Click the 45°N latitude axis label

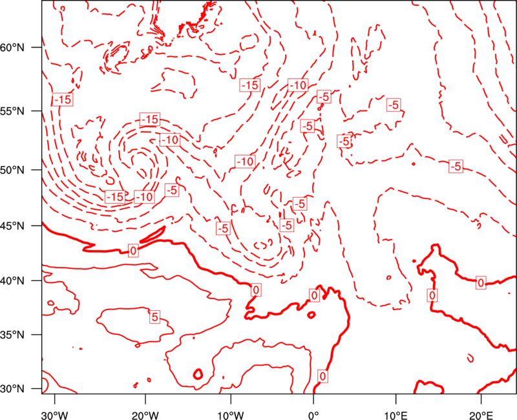[12, 226]
